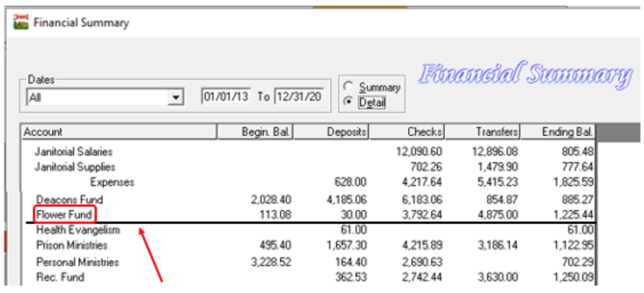The image size is (644, 293).
Task: Click the Deposits column header
Action: (331, 132)
